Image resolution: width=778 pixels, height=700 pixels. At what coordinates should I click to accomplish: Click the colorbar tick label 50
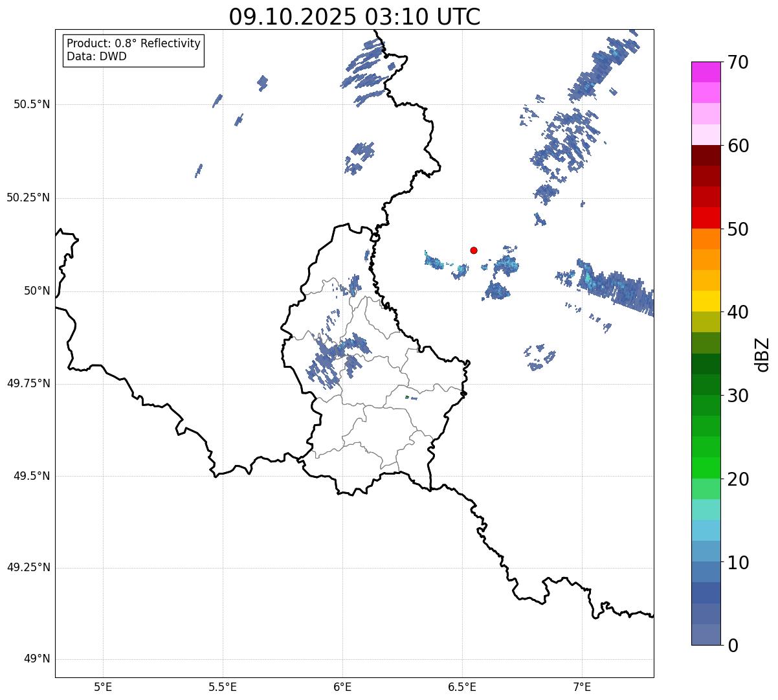[x=738, y=229]
